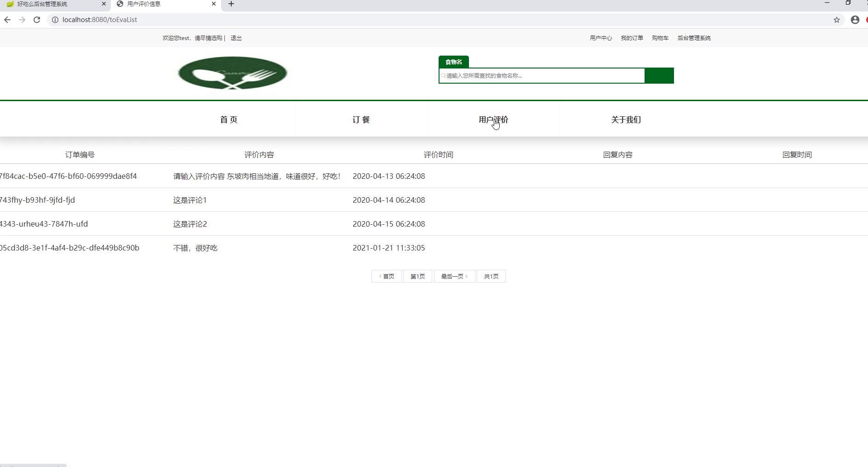Open a new tab with plus button
The image size is (868, 467).
coord(231,4)
